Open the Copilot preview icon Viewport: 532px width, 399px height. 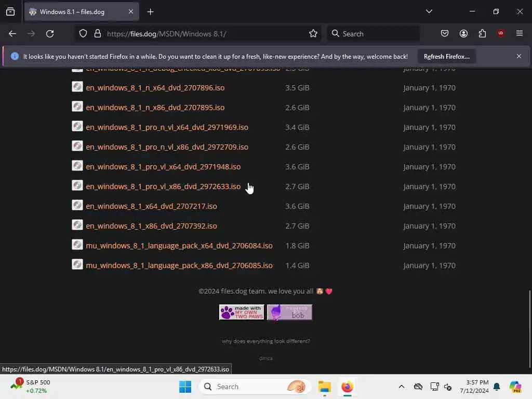tap(515, 387)
